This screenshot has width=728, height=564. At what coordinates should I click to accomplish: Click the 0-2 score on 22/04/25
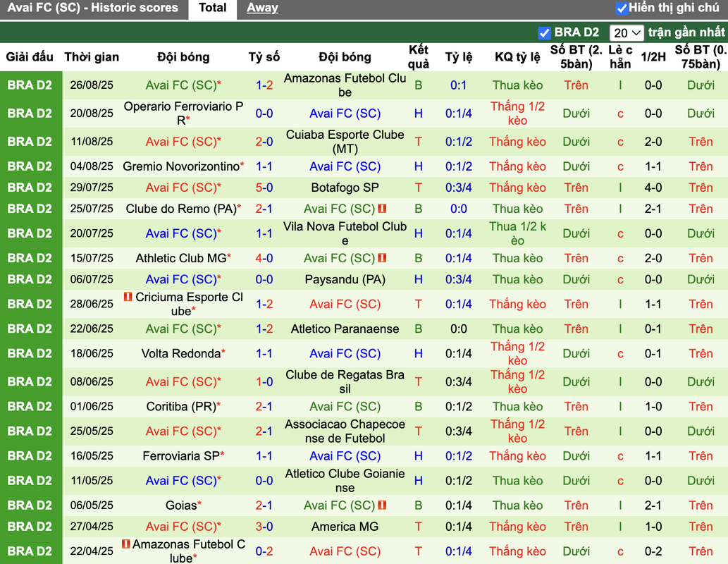[264, 551]
